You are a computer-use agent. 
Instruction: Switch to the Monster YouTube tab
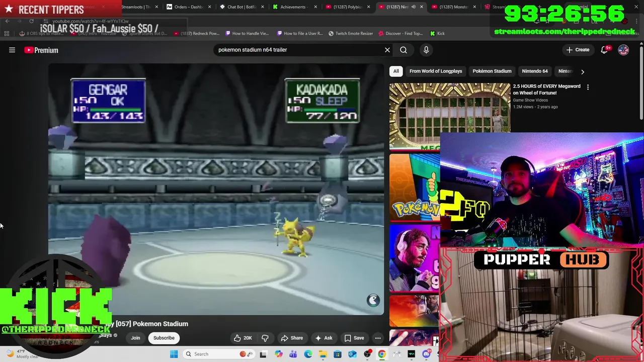tap(453, 7)
